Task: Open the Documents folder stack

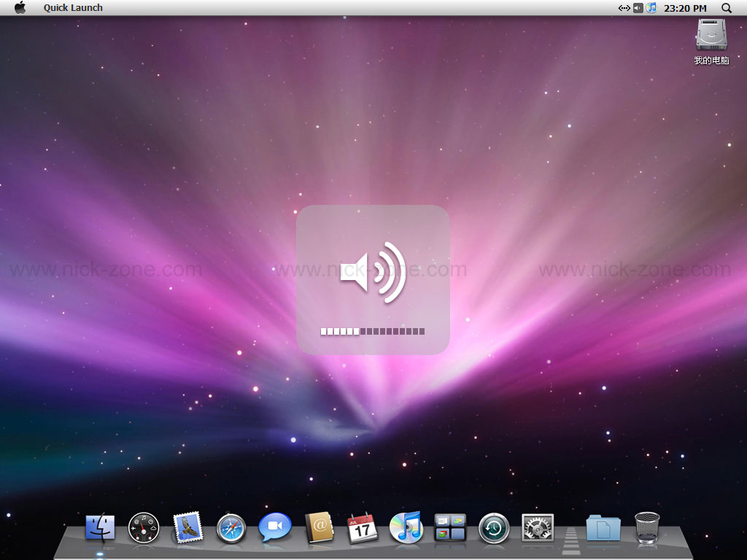Action: pyautogui.click(x=603, y=528)
